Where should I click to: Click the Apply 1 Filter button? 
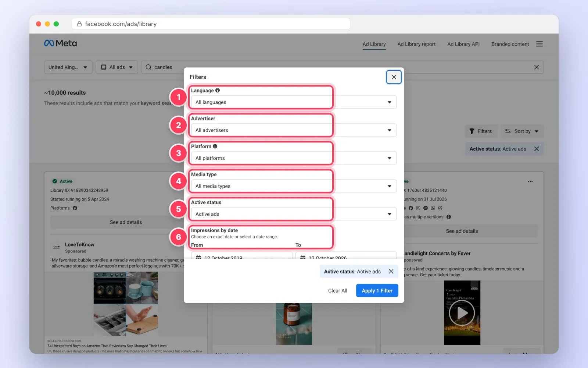click(377, 291)
